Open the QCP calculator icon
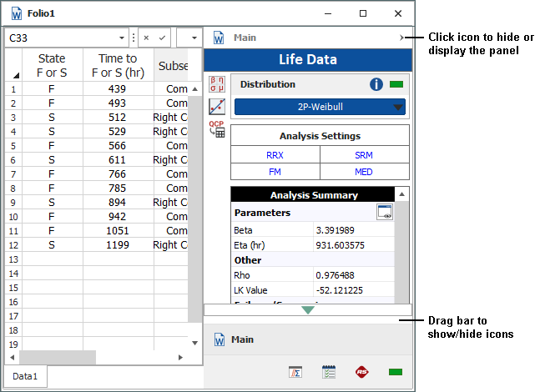Screen dimensions: 540x392 [217, 129]
